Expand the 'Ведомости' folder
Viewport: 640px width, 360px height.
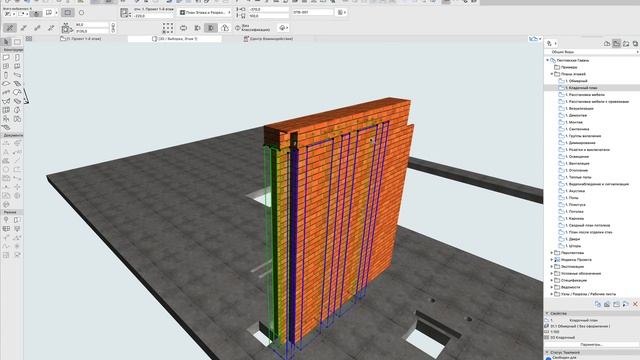click(552, 287)
